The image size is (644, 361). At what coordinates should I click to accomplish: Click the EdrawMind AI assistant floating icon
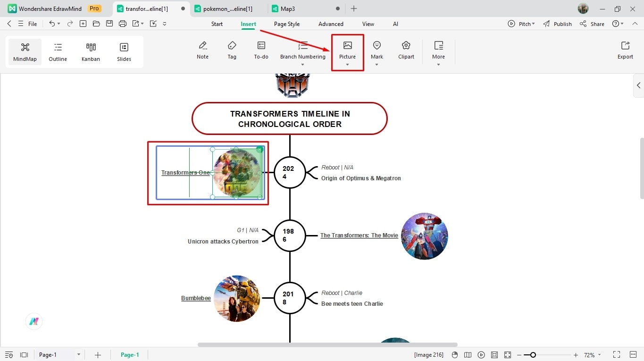[34, 321]
